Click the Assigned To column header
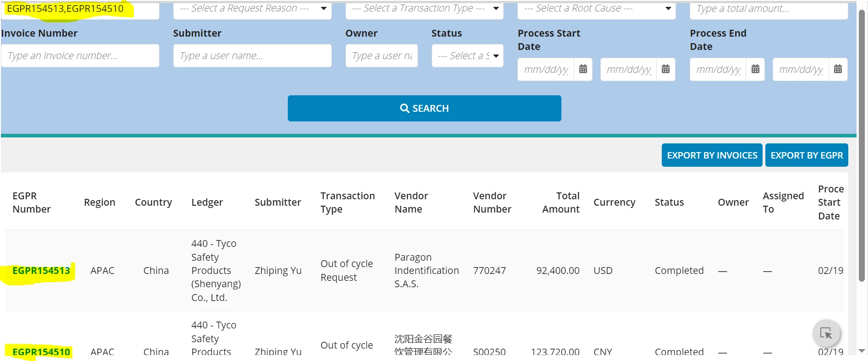The height and width of the screenshot is (361, 868). point(783,202)
